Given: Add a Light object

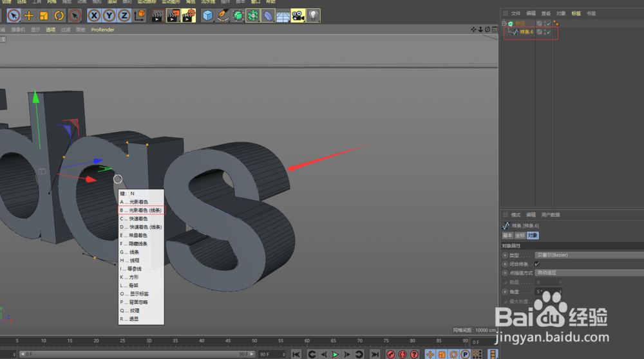Looking at the screenshot, I should (313, 15).
